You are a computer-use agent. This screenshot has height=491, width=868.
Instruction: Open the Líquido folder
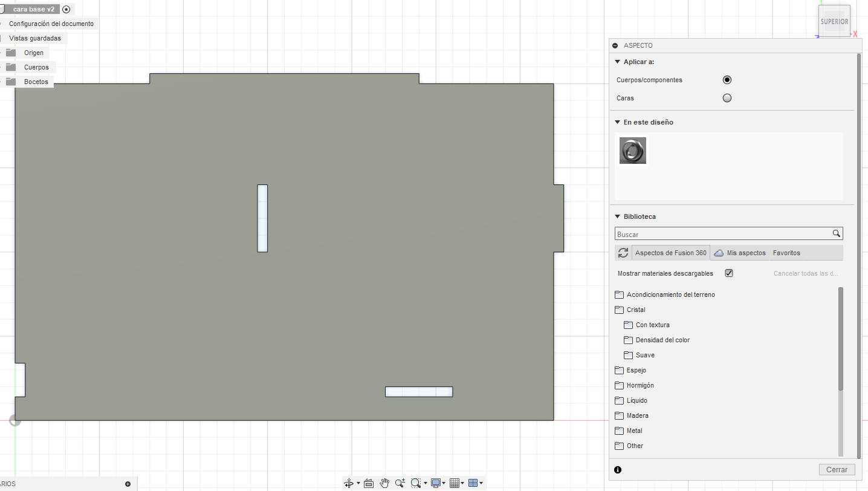click(631, 400)
